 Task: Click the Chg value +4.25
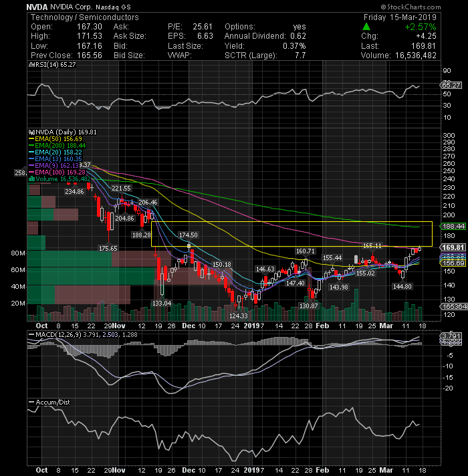(426, 36)
